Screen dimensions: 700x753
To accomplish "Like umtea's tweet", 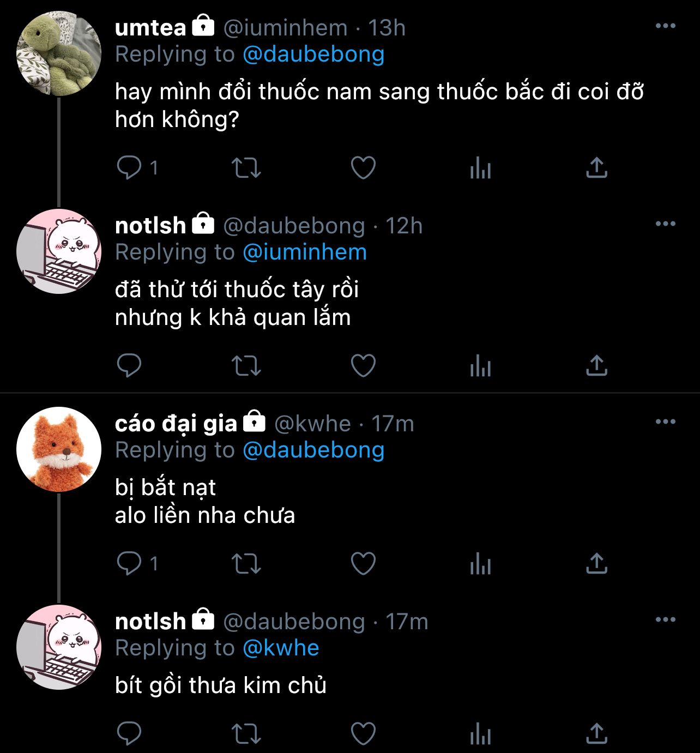I will (363, 167).
